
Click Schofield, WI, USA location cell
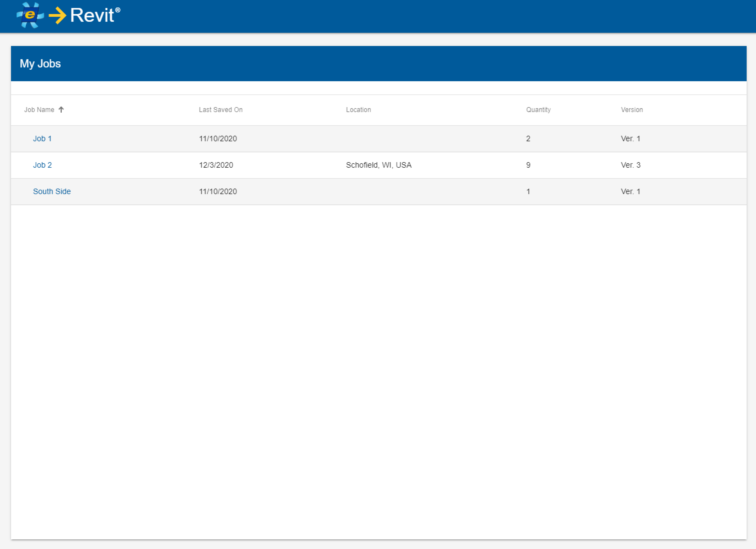click(379, 165)
